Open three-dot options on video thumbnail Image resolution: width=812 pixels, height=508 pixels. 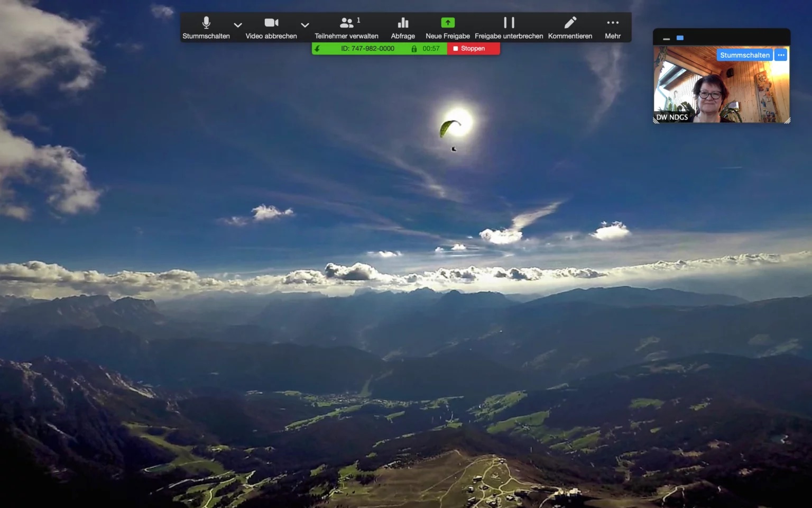pyautogui.click(x=781, y=55)
